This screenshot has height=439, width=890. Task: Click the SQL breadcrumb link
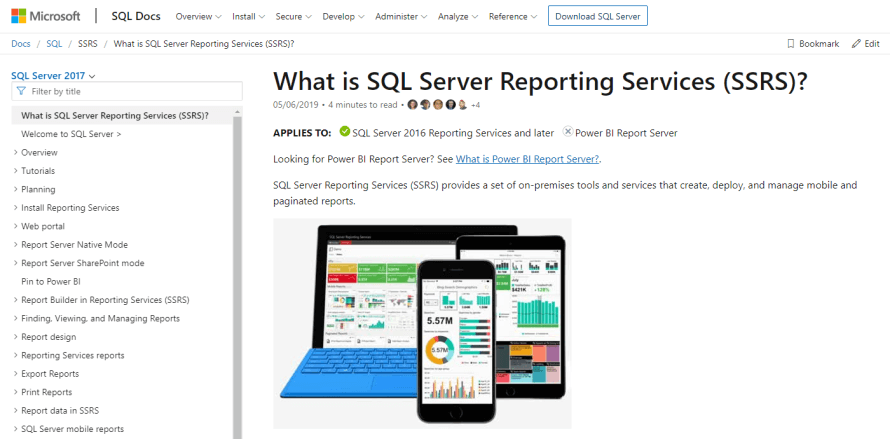point(54,44)
